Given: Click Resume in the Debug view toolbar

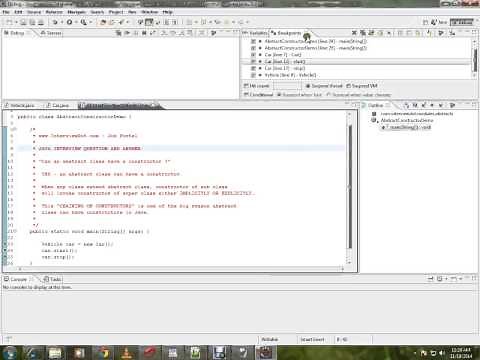Looking at the screenshot, I should tap(127, 33).
